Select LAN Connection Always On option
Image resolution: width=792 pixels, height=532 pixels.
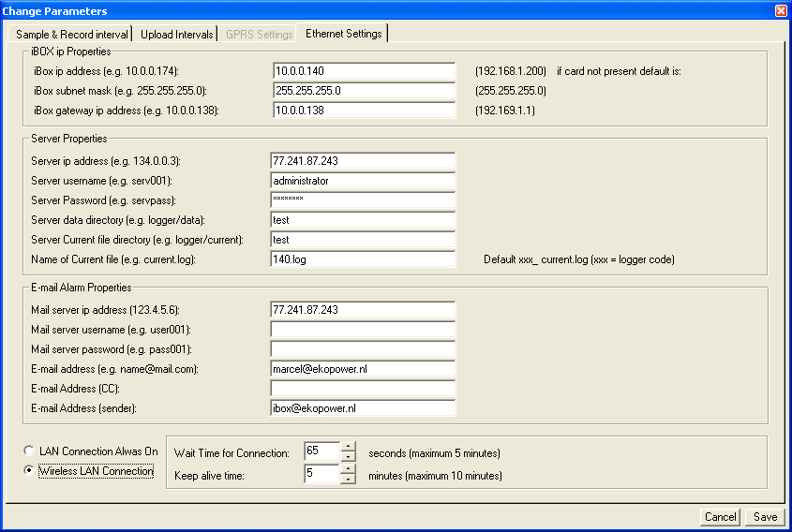30,451
